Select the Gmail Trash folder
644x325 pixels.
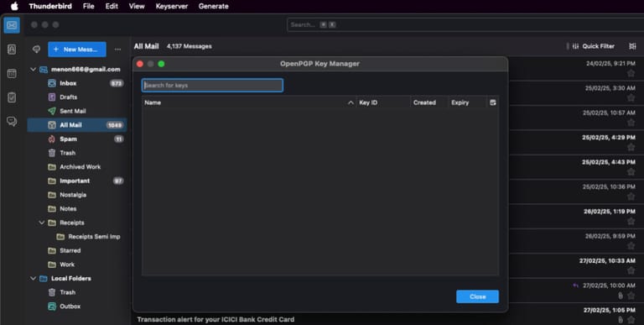[x=77, y=153]
